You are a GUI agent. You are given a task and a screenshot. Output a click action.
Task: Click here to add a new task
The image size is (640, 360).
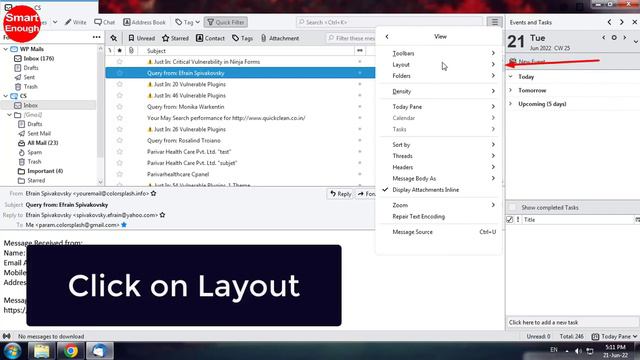tap(572, 322)
